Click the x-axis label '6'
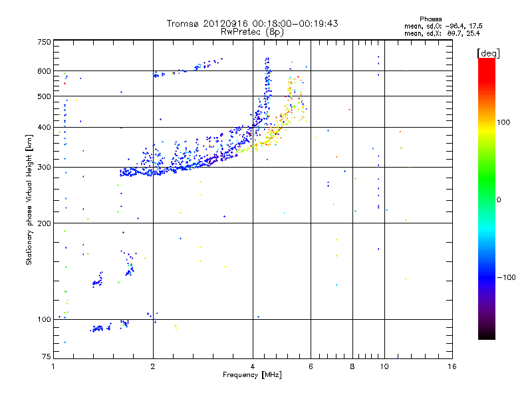 coord(311,366)
